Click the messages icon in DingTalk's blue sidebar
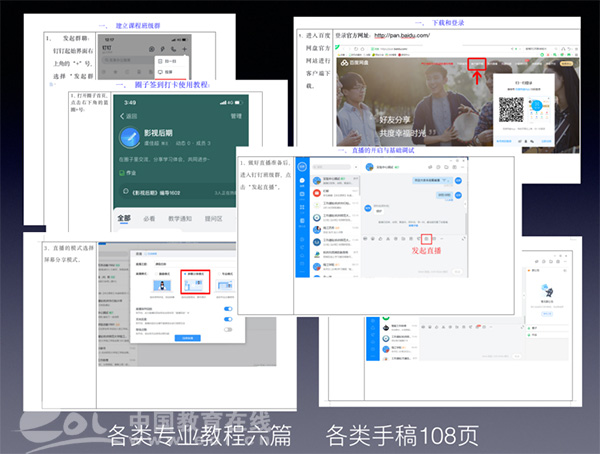This screenshot has width=600, height=454. pos(302,181)
